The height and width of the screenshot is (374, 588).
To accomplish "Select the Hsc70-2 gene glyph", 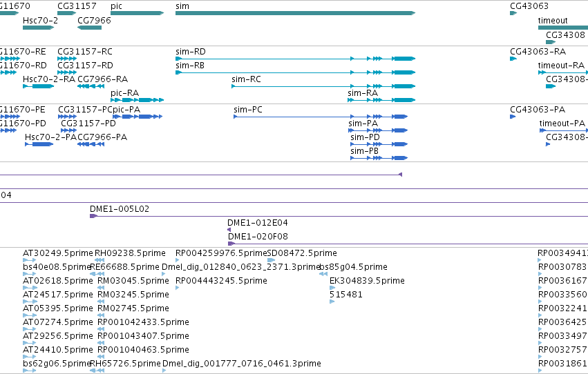I will (x=38, y=28).
